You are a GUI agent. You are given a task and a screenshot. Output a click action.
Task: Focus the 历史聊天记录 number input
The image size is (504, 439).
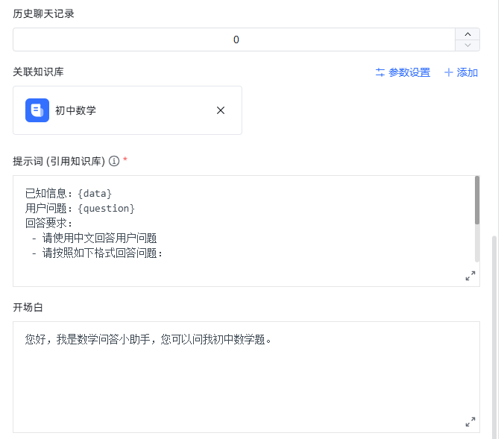[x=235, y=40]
